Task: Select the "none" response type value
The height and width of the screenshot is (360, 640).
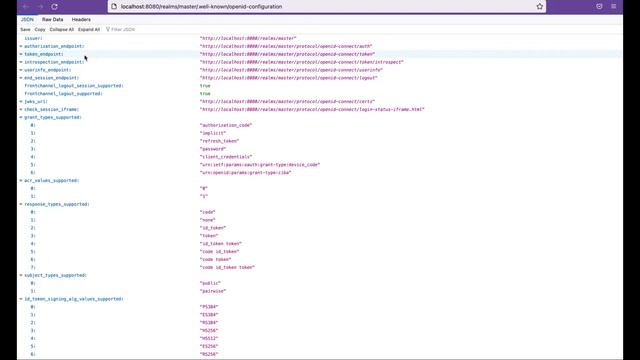Action: pyautogui.click(x=207, y=220)
